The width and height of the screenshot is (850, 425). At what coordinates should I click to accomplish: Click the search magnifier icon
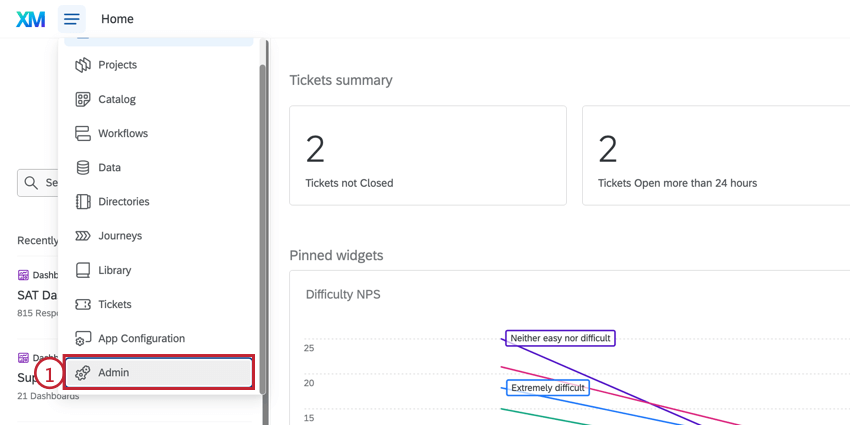click(32, 183)
